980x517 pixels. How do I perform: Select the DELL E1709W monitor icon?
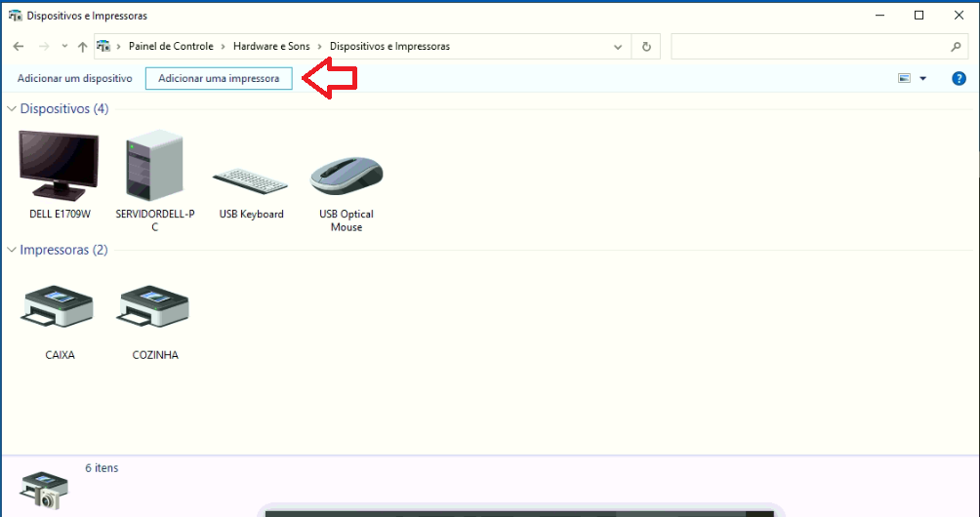[x=60, y=166]
